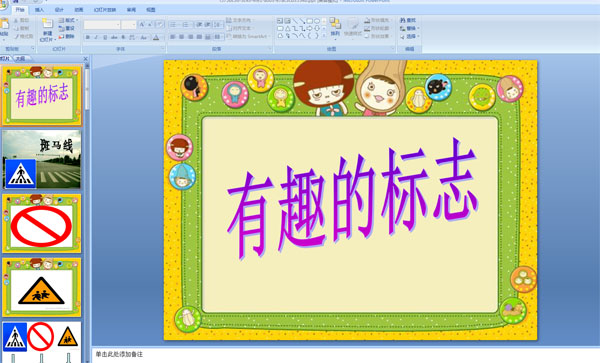Switch to the Insert (插入) ribbon tab
This screenshot has height=363, width=600.
pyautogui.click(x=39, y=10)
